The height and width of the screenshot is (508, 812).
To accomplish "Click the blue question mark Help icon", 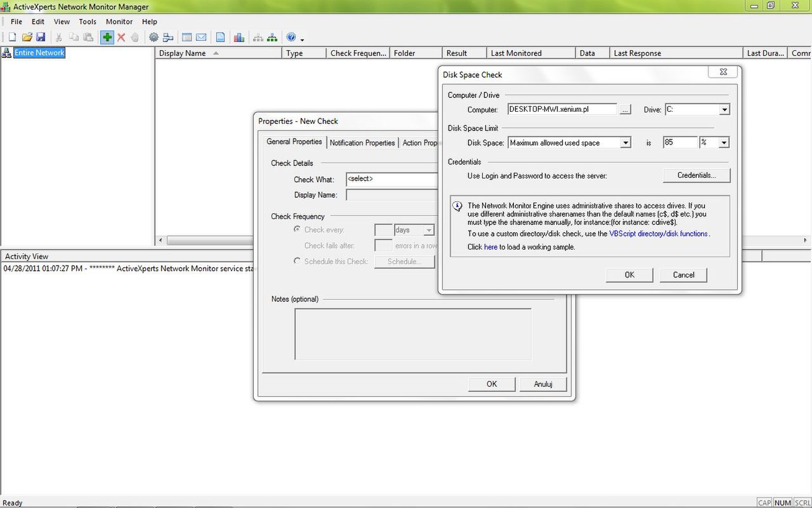I will [x=291, y=37].
